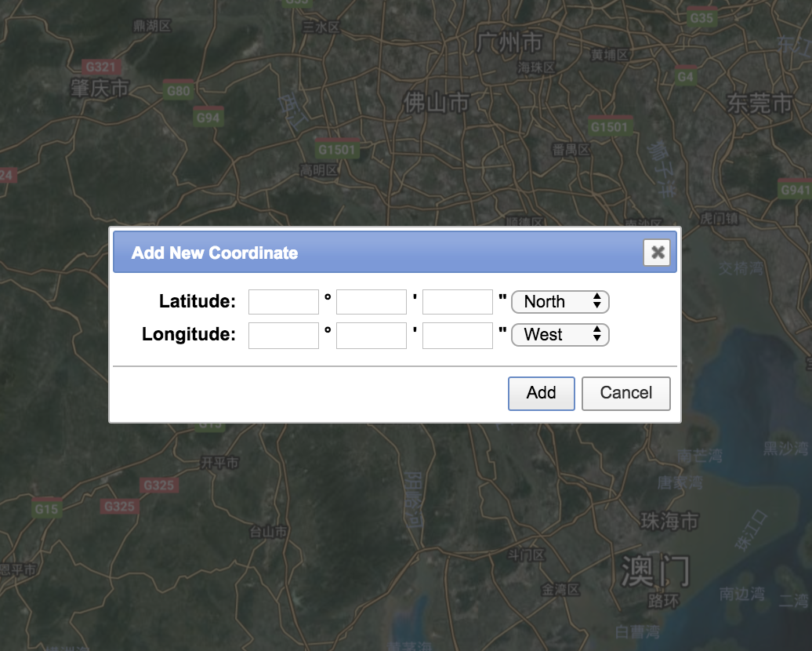Click the Latitude degrees input field
The height and width of the screenshot is (651, 812).
coord(284,302)
